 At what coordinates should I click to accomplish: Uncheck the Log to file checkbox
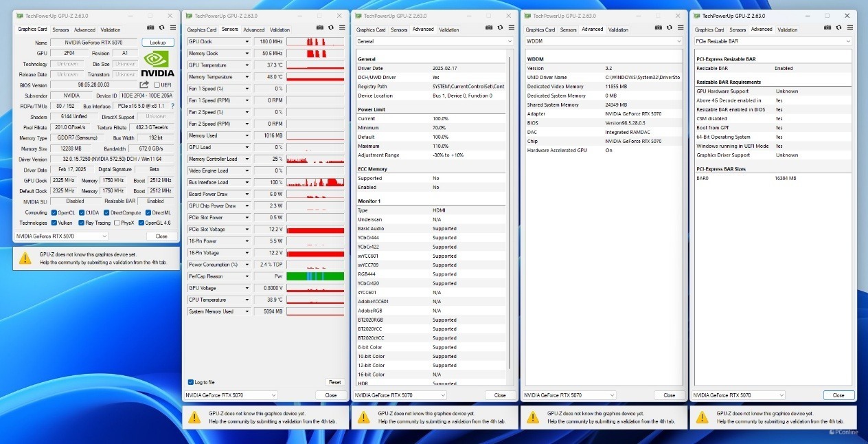(191, 382)
